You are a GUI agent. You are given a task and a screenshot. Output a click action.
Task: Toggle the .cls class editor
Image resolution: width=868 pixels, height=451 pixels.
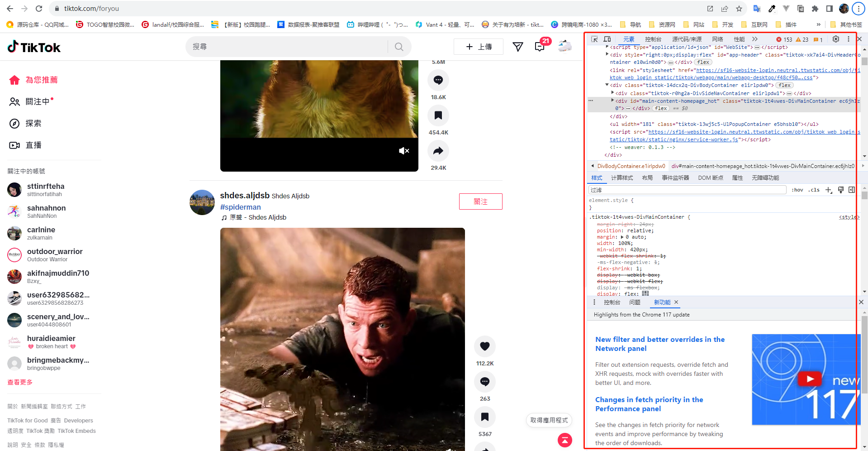tap(815, 190)
